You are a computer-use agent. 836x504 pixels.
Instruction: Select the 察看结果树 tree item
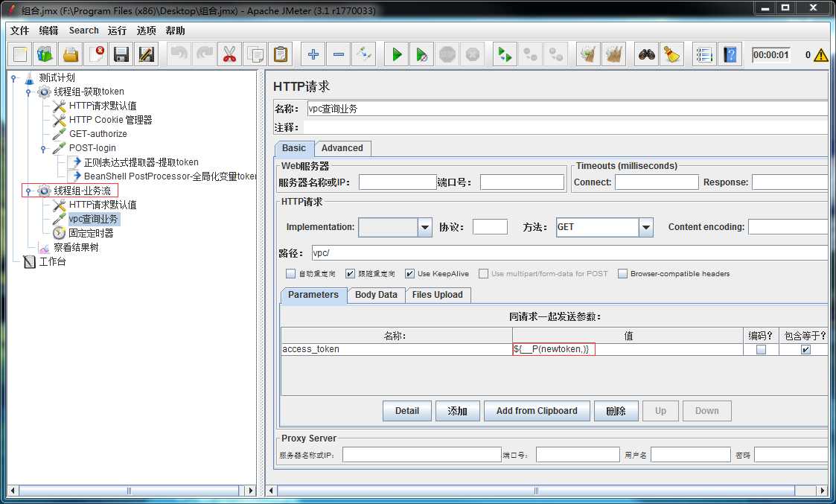click(x=76, y=247)
